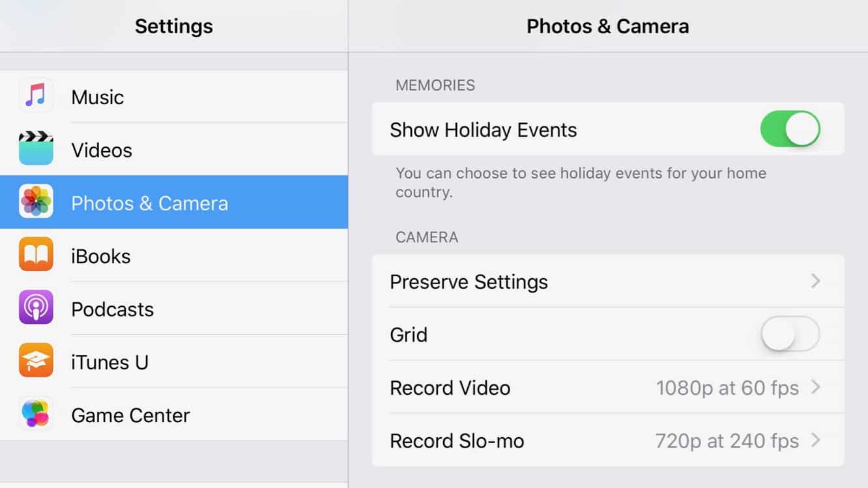Disable the Show Holiday Events switch

(x=789, y=129)
